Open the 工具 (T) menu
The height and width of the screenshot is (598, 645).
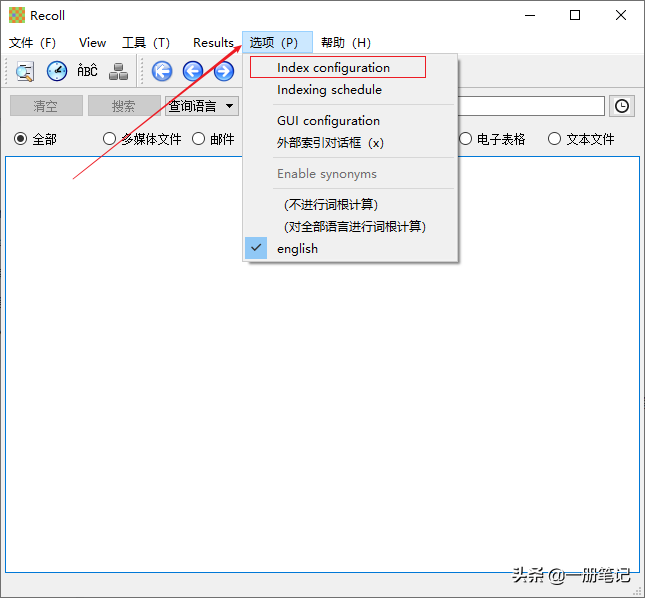tap(146, 42)
